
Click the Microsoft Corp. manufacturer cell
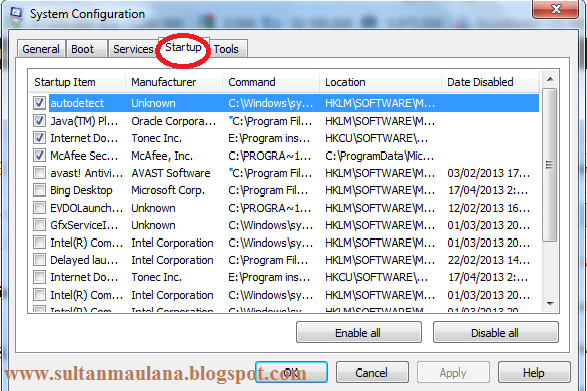pyautogui.click(x=168, y=190)
